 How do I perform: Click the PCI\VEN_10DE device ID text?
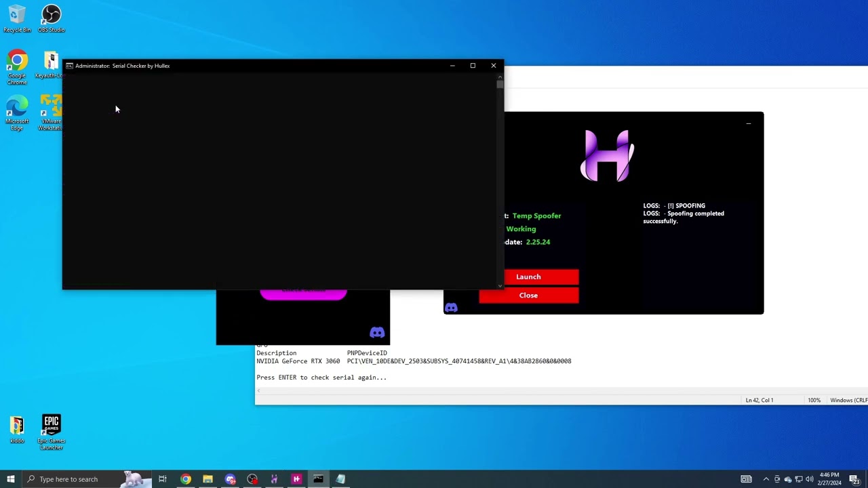pos(459,361)
